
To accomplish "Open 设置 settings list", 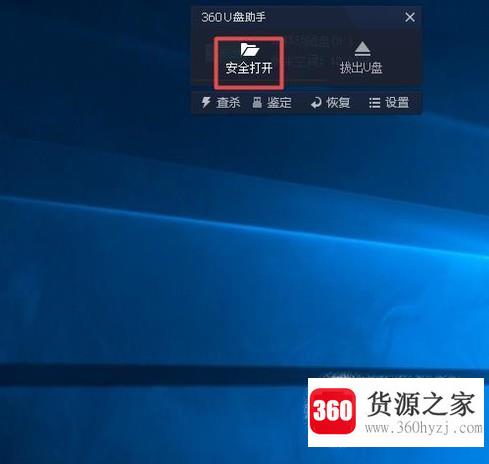I will point(389,103).
